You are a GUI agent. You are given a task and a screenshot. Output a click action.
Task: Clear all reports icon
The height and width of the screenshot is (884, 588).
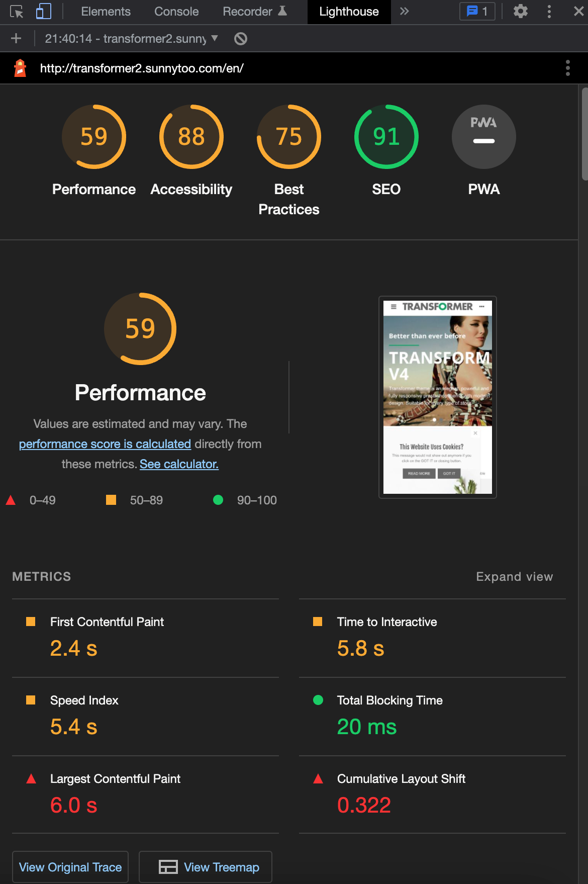click(241, 38)
